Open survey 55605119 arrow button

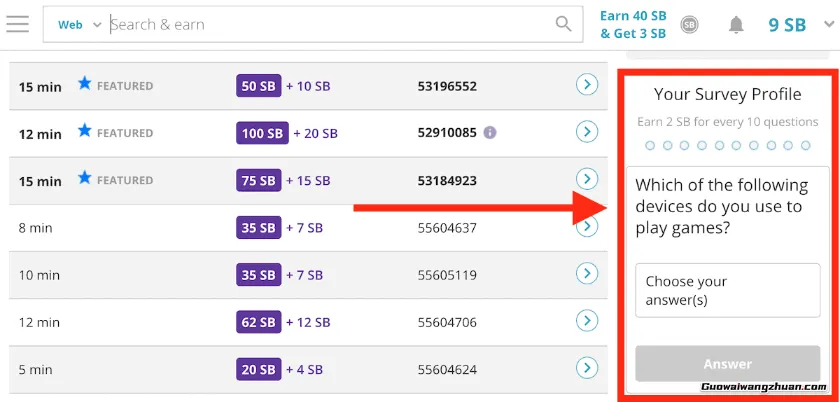[587, 274]
